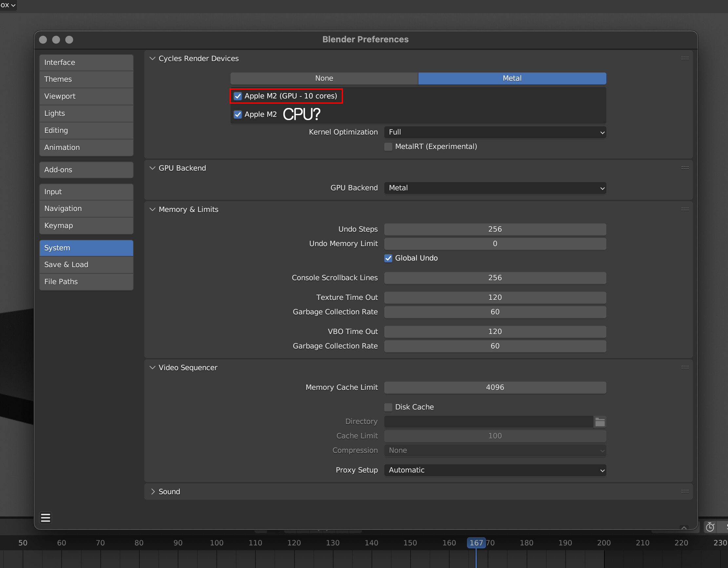
Task: Click grip dots of Memory & Limits panel
Action: coord(685,209)
